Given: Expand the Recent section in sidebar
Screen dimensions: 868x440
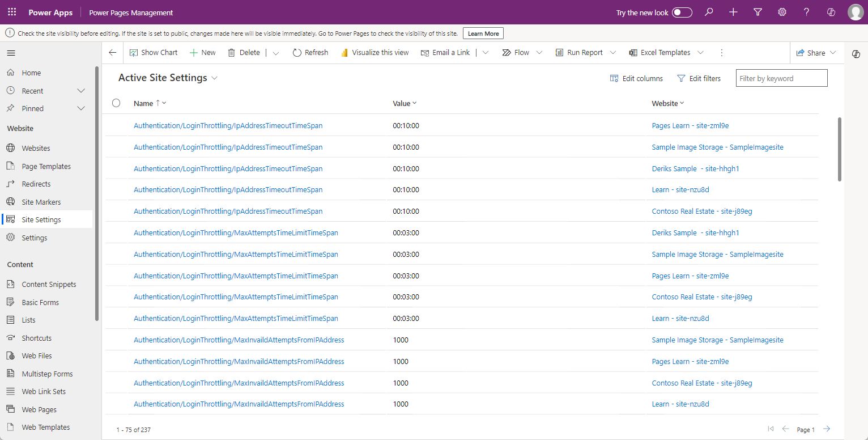Looking at the screenshot, I should pos(81,91).
